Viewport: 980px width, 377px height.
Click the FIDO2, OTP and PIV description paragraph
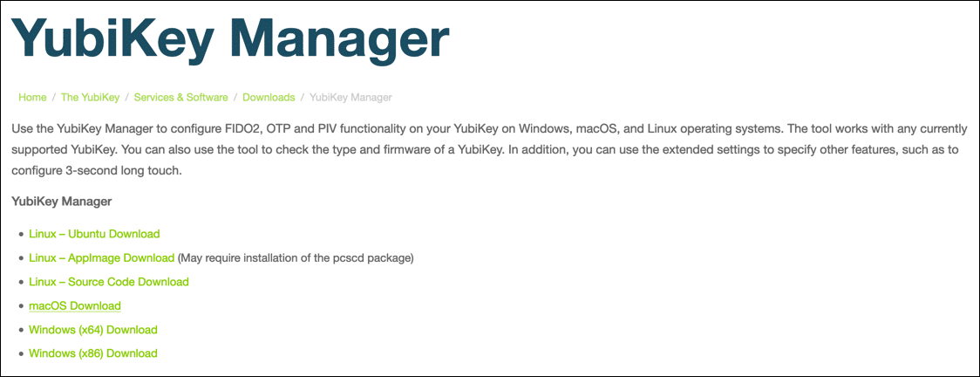tap(488, 149)
